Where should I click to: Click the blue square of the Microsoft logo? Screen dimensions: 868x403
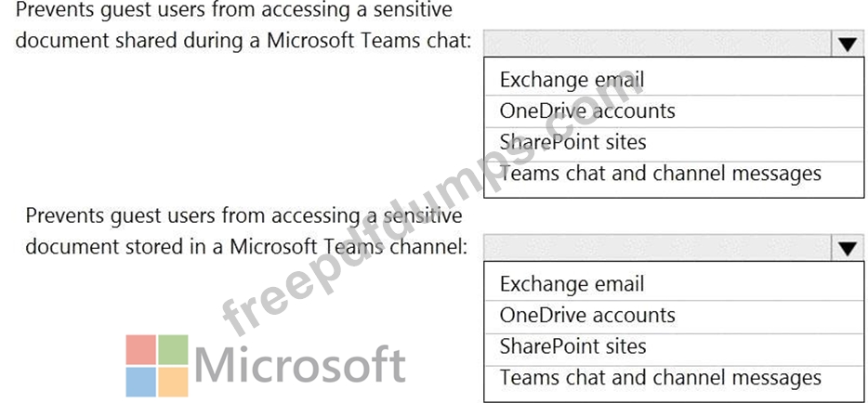[x=140, y=382]
